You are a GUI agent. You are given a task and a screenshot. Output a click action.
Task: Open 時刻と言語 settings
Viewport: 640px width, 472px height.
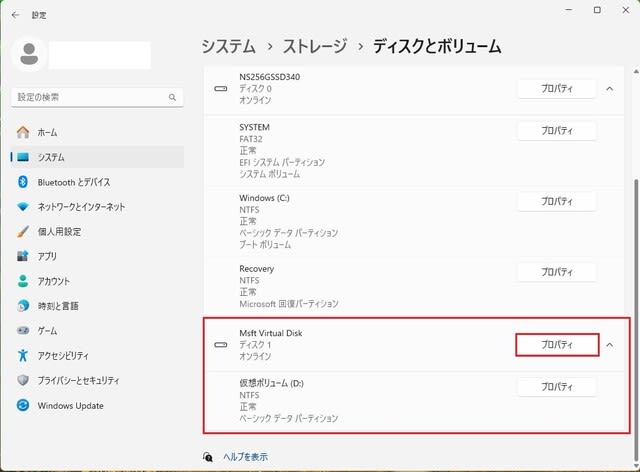98,306
